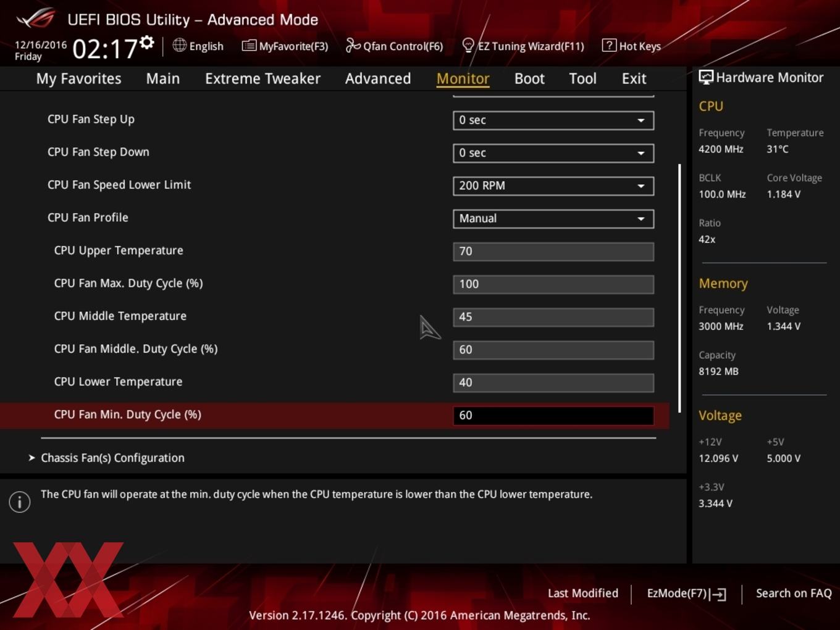Viewport: 840px width, 630px height.
Task: Click CPU Upper Temperature field
Action: [x=553, y=251]
